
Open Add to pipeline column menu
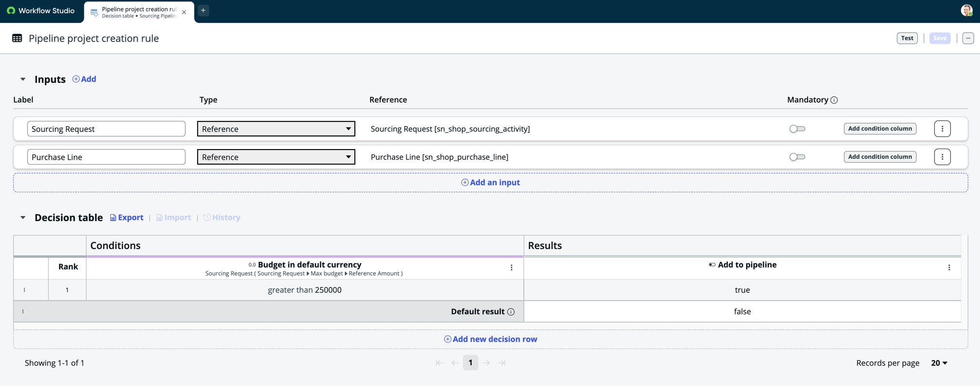(x=949, y=268)
